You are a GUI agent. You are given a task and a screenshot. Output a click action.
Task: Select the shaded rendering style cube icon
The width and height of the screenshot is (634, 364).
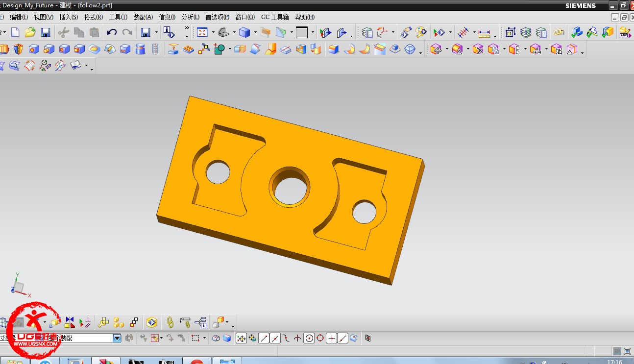[x=244, y=33]
